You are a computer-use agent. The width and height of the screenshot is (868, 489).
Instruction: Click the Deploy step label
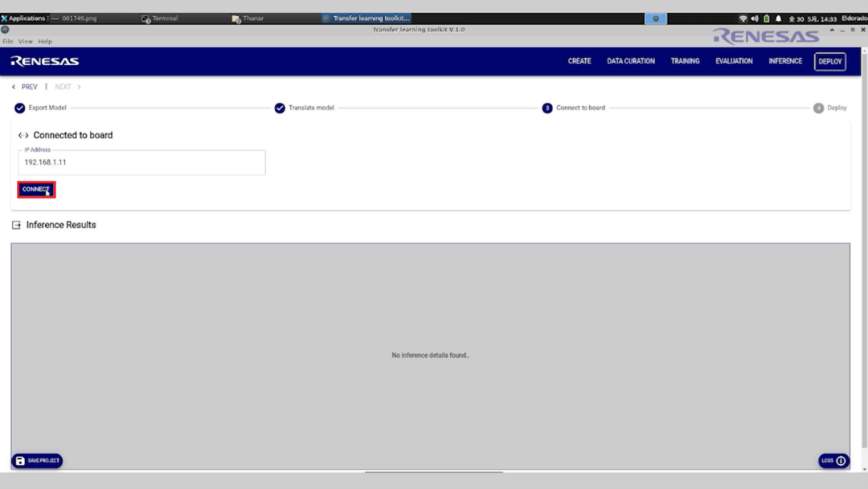coord(837,108)
